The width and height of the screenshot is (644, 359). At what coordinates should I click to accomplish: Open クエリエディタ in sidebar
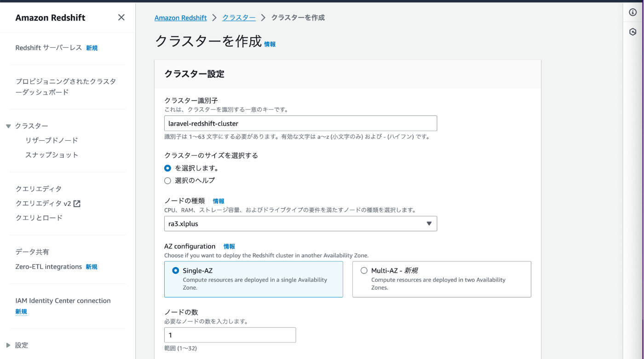coord(39,189)
